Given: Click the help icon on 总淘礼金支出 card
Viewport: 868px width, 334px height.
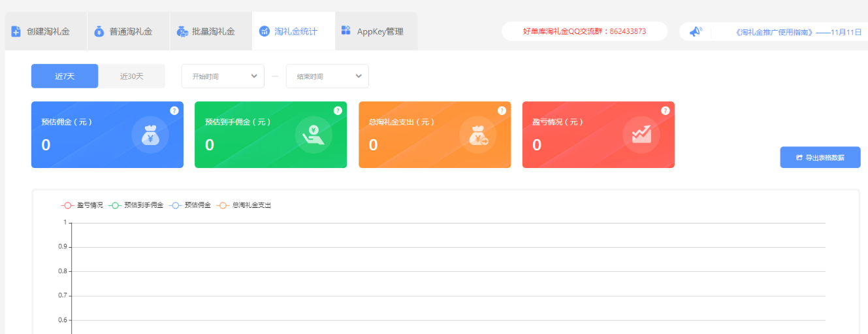Looking at the screenshot, I should (x=502, y=110).
